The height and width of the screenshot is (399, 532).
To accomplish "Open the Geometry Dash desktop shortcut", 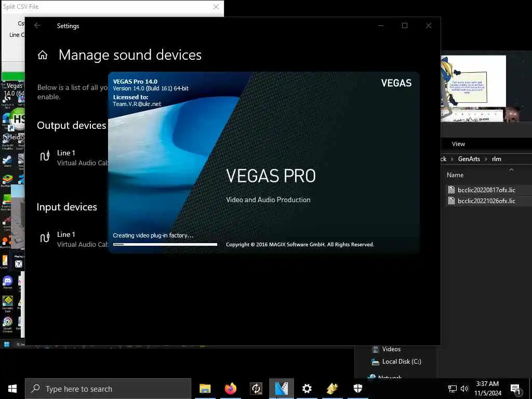I will coord(7,303).
